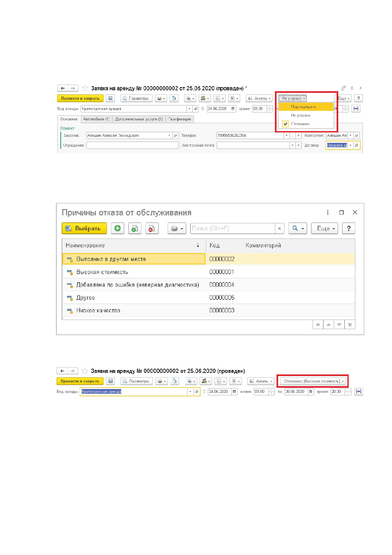
Task: Open the Основное tab
Action: [x=69, y=119]
